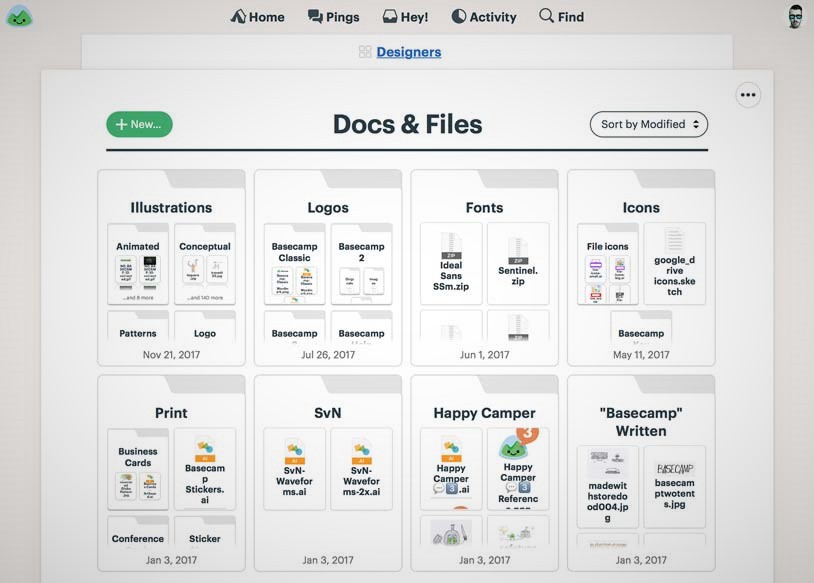Open the Sort by Modified dropdown
Viewport: 814px width, 583px height.
coord(649,125)
